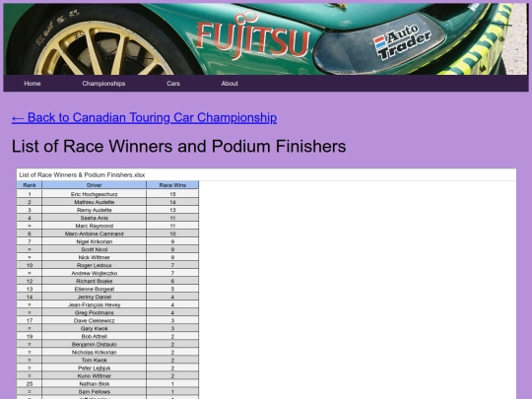Viewport: 532px width, 399px height.
Task: Click the Driver column header
Action: pos(94,185)
